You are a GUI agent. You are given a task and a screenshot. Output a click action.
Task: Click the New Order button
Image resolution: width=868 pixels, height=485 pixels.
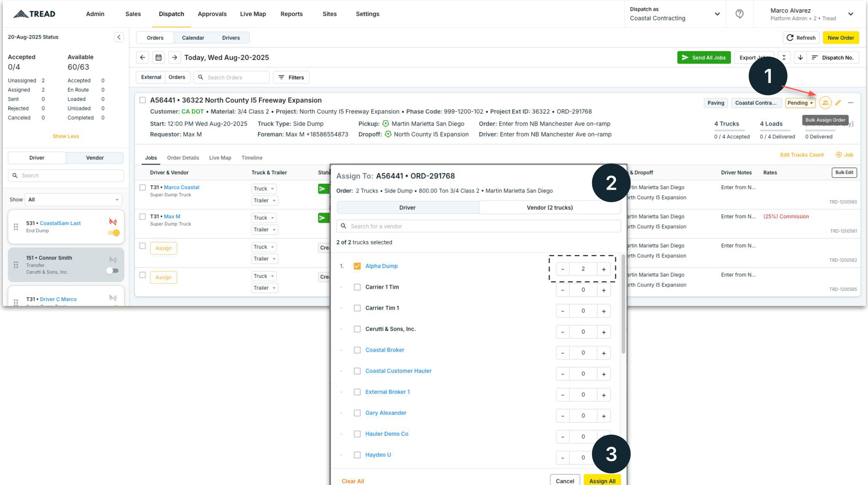click(x=841, y=38)
